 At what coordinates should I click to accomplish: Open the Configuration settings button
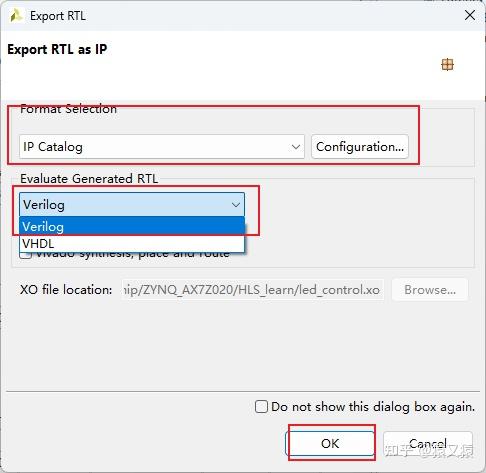pyautogui.click(x=360, y=147)
